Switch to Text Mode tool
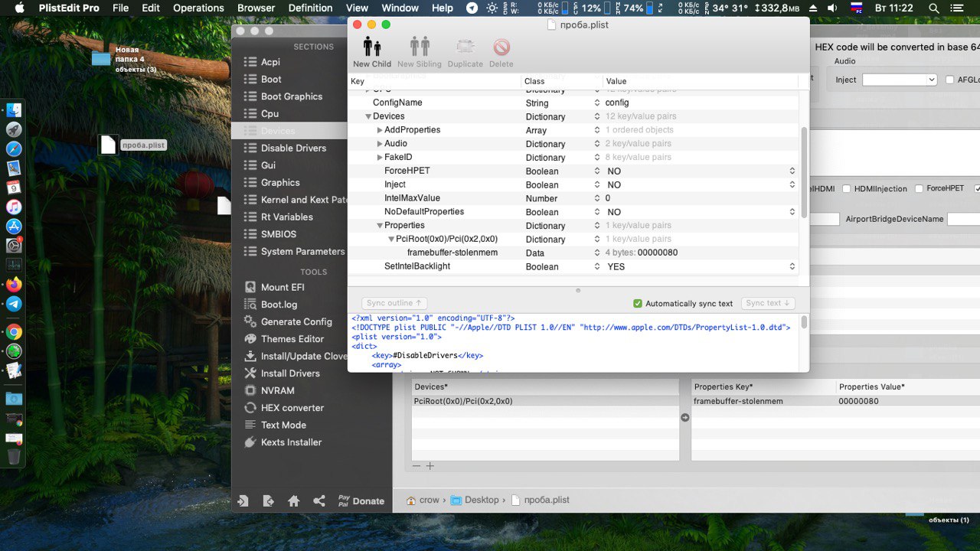 283,425
